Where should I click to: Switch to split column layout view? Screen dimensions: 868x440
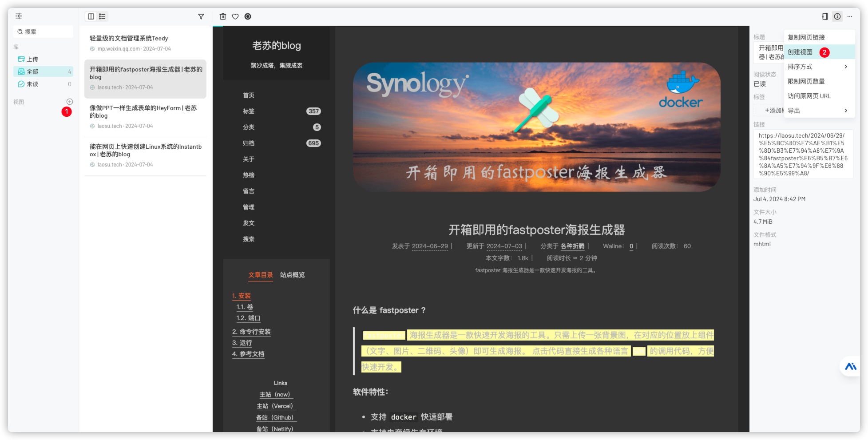pyautogui.click(x=91, y=16)
